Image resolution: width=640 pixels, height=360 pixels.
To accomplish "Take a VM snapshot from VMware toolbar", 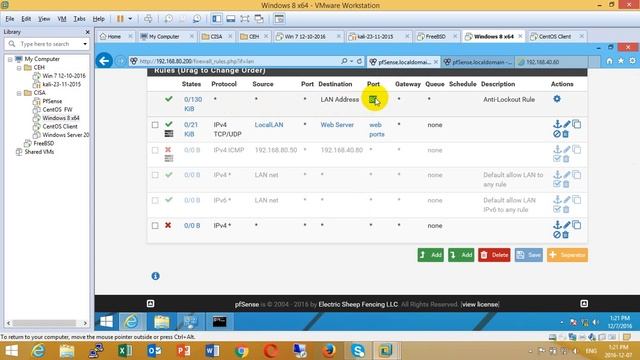I will click(169, 19).
